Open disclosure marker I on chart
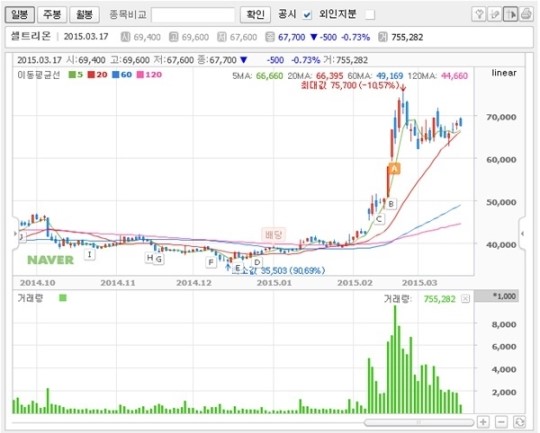 (90, 255)
